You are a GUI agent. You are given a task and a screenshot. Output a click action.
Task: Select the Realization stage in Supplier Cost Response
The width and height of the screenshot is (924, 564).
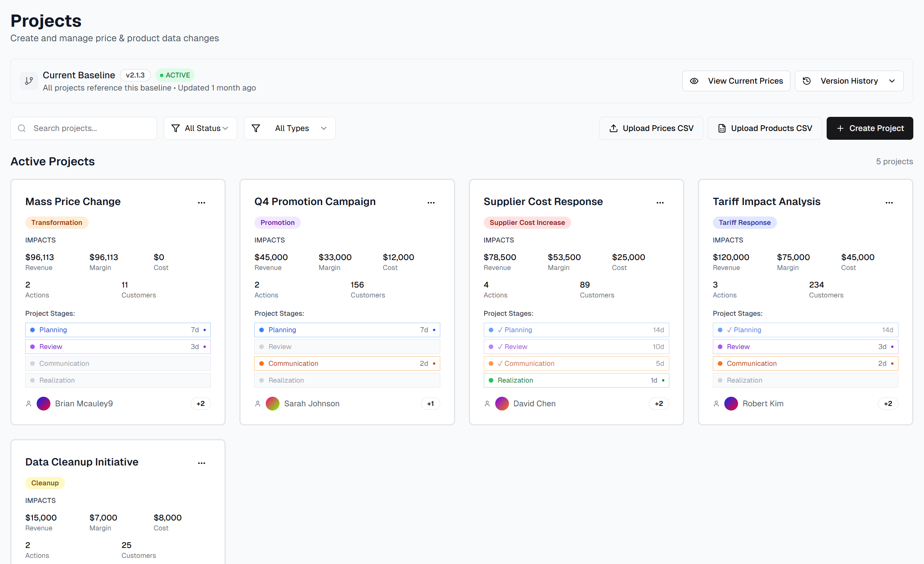pos(576,380)
